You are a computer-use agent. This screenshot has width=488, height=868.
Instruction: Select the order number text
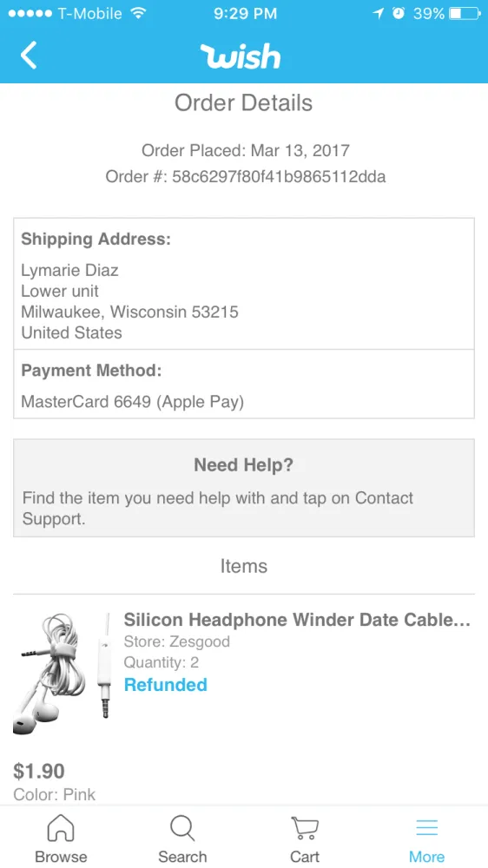[x=246, y=176]
